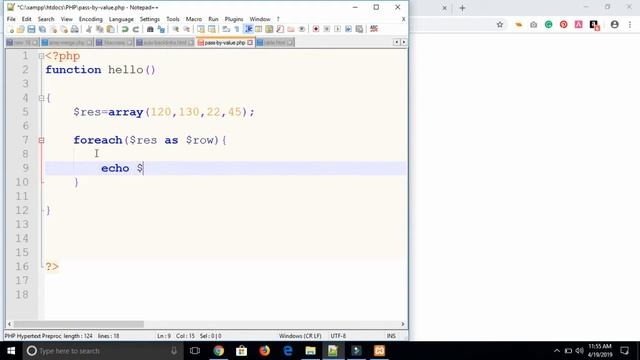The height and width of the screenshot is (360, 640).
Task: Switch to the pass-by-value.php tab
Action: [224, 42]
